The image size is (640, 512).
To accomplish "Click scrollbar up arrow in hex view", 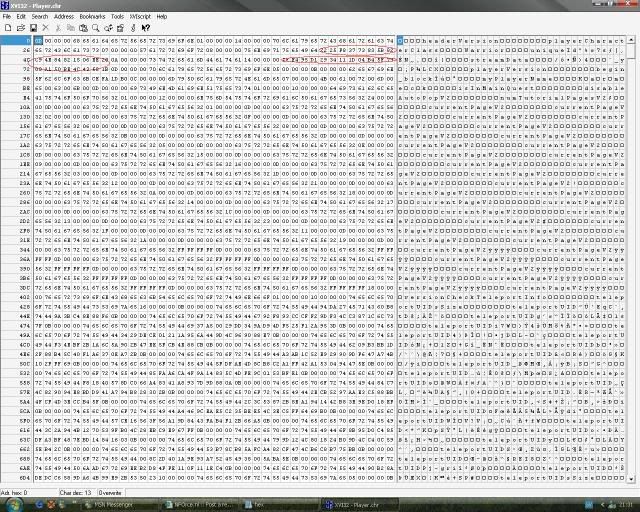I will point(631,40).
